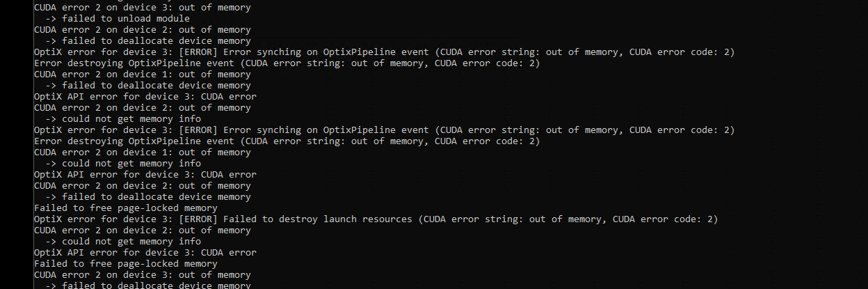
Task: Click the last "Failed to free page-locked memory" line
Action: [x=125, y=264]
